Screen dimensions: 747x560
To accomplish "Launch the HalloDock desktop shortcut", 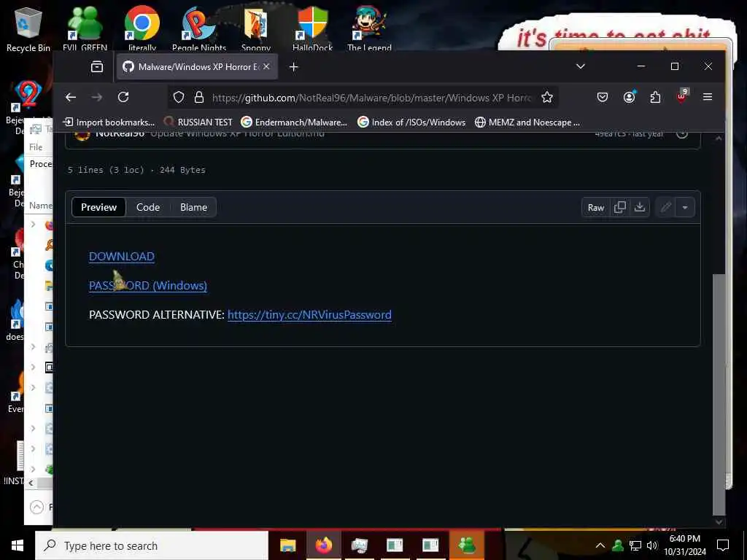I will 312,28.
